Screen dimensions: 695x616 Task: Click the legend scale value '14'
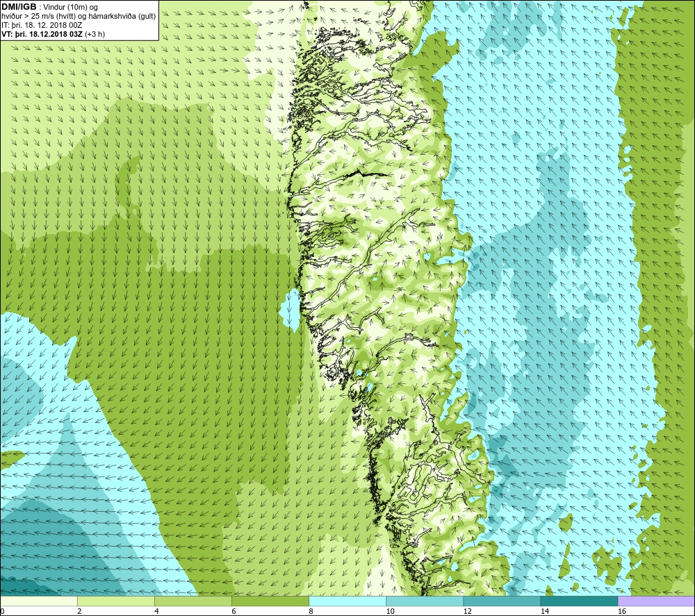pyautogui.click(x=544, y=611)
